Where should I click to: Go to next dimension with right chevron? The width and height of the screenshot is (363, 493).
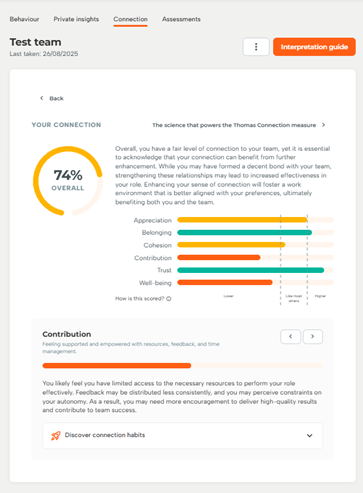(x=312, y=337)
